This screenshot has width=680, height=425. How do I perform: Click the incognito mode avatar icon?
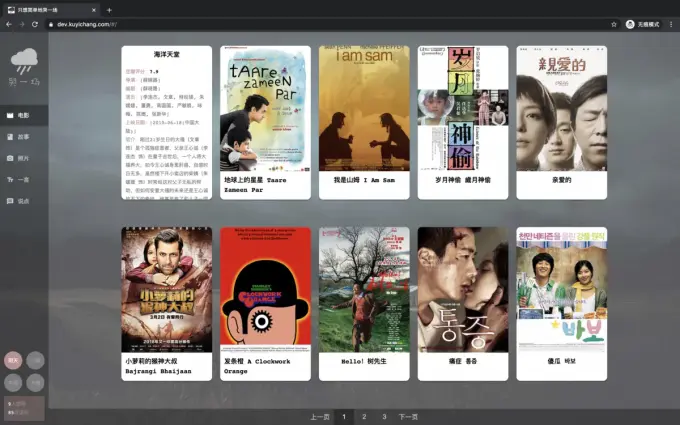630,24
